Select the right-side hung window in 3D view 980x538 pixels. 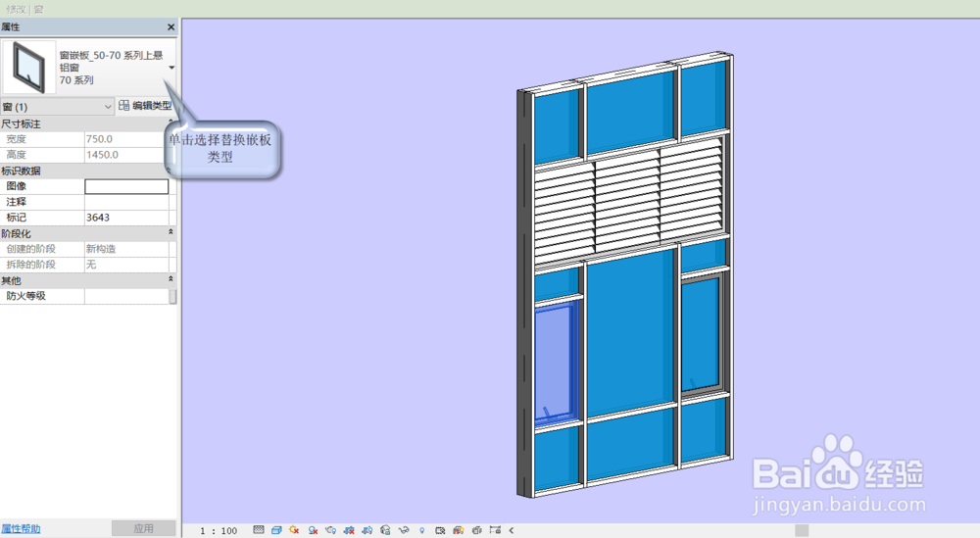point(702,334)
